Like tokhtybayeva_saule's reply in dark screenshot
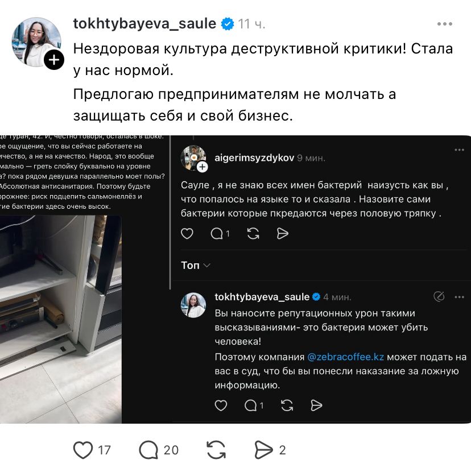The image size is (471, 476). click(221, 405)
